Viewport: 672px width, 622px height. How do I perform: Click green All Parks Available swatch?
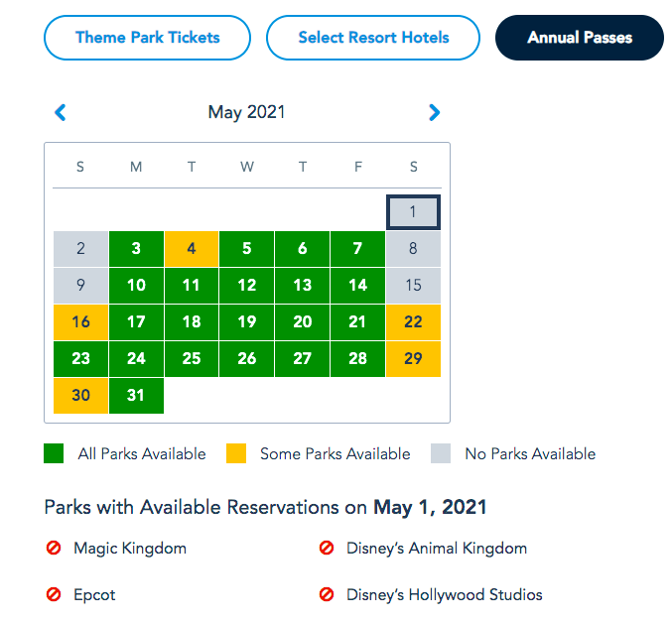[x=54, y=454]
